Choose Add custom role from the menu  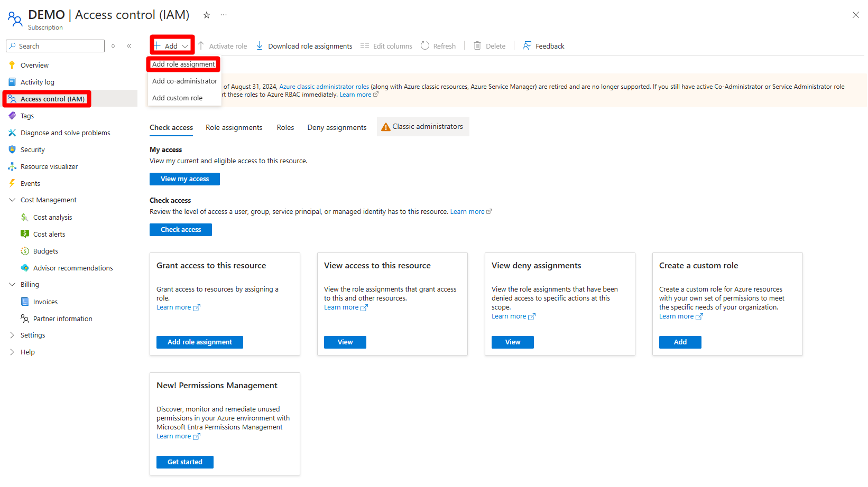tap(177, 98)
